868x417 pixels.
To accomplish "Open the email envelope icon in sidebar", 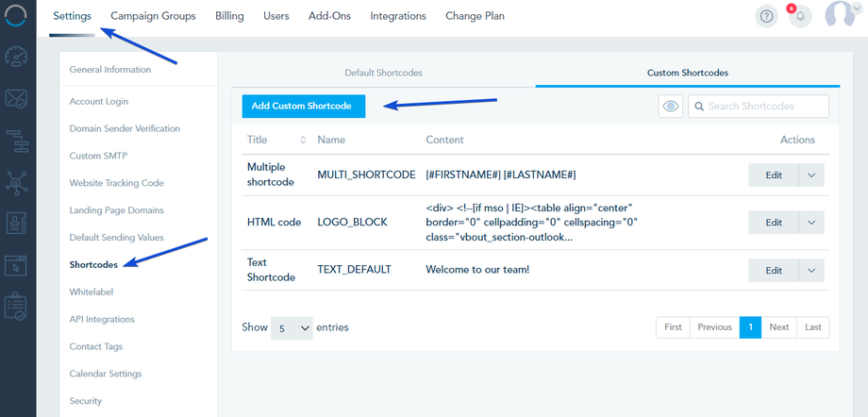I will [18, 98].
